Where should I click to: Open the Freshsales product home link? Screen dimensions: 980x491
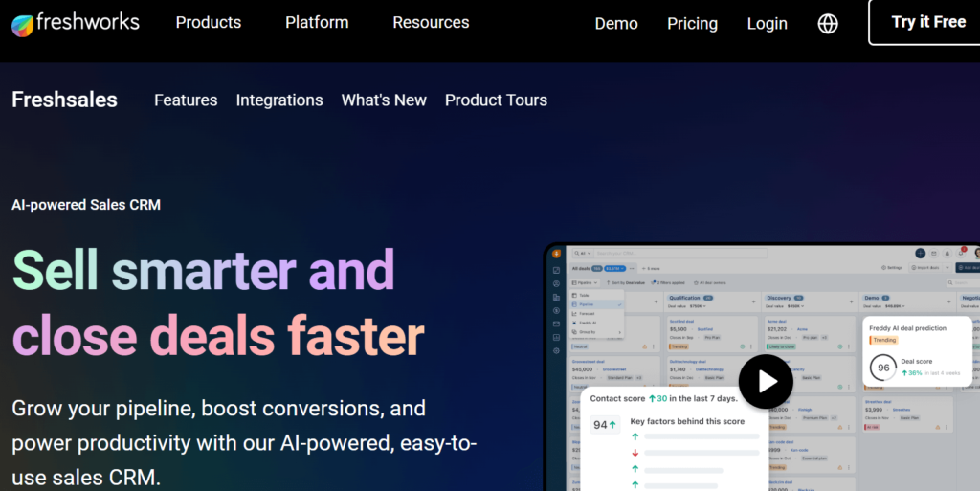tap(64, 100)
